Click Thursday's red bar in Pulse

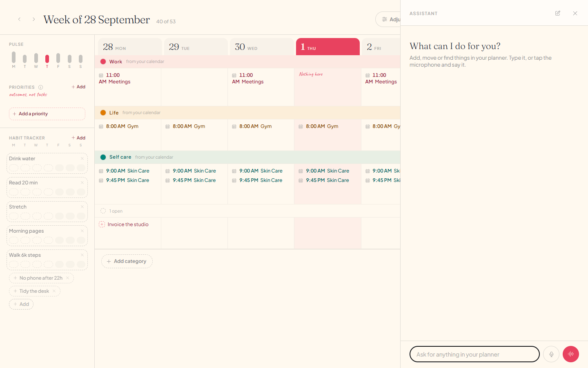tap(47, 58)
